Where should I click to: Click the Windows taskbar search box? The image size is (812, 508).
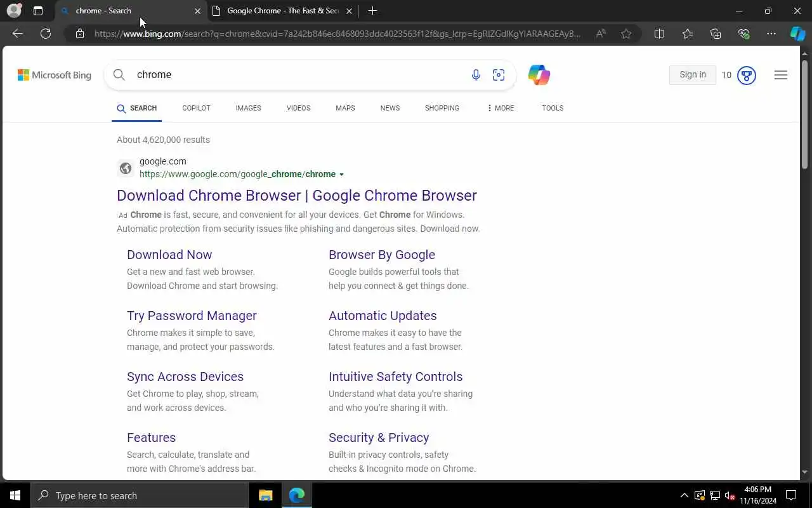point(140,495)
